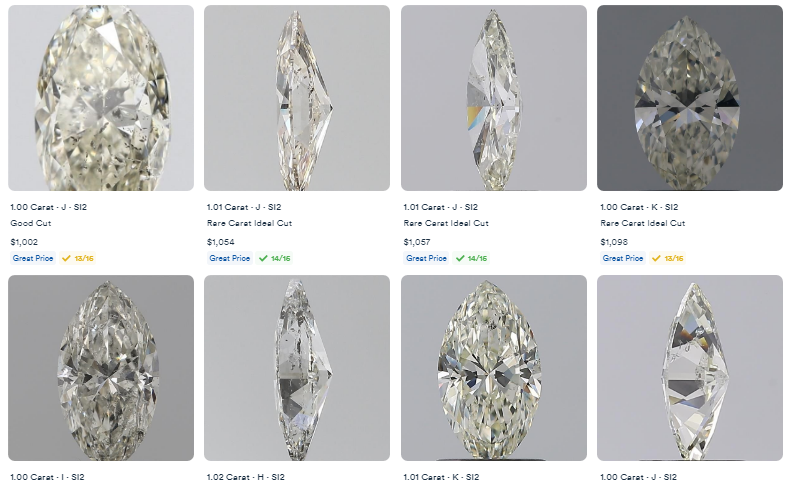Click the $1,057 price text
This screenshot has width=787, height=482.
coord(417,242)
